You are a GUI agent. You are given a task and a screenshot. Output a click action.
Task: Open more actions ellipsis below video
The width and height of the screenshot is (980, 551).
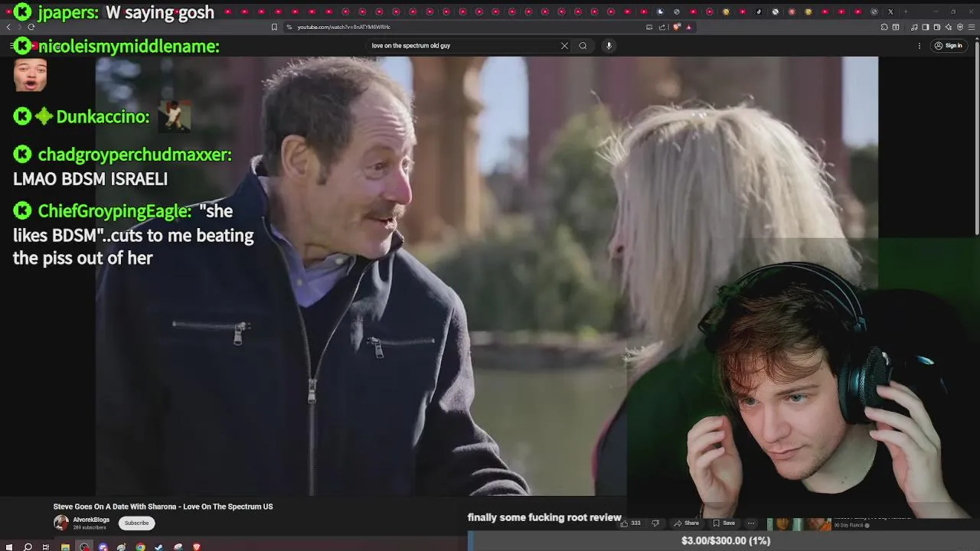[x=750, y=523]
